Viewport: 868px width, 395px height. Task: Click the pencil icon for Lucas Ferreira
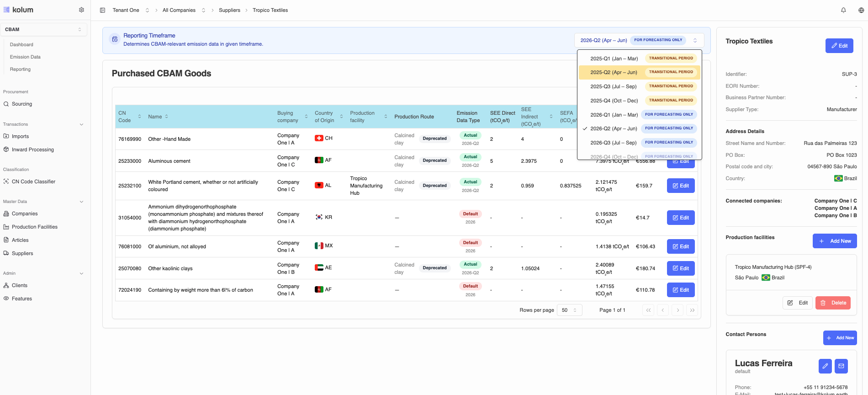pyautogui.click(x=825, y=366)
